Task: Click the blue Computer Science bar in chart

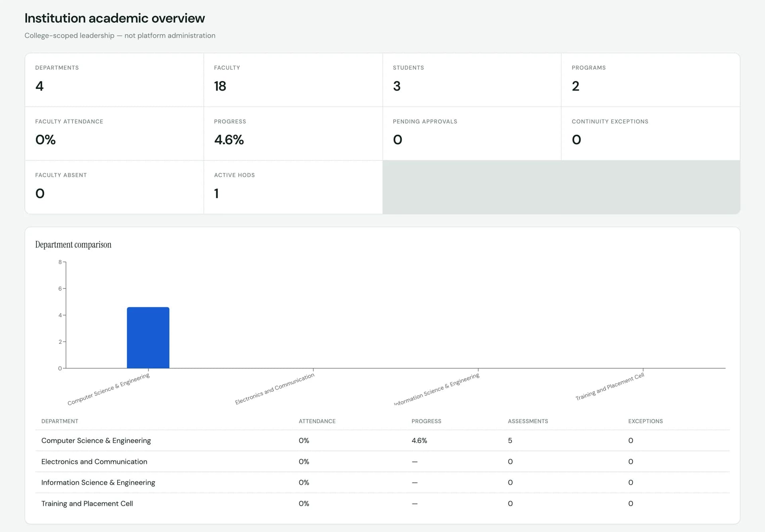Action: (148, 338)
